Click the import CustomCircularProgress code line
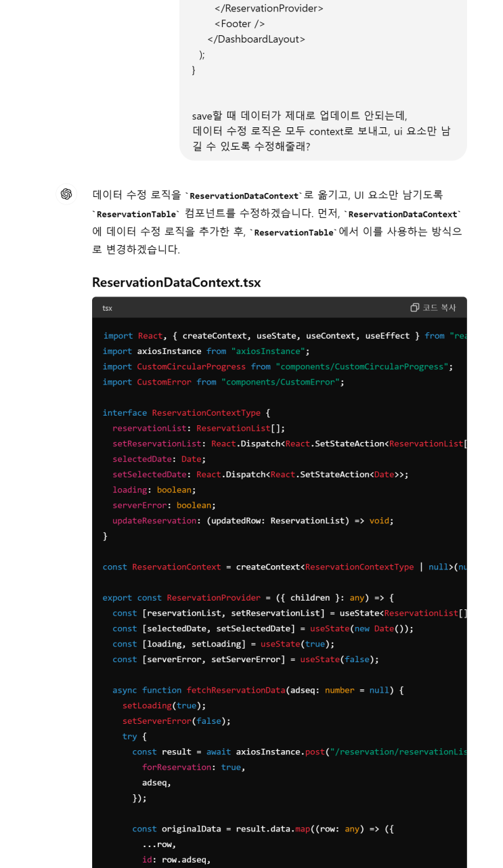503x868 pixels. (278, 367)
